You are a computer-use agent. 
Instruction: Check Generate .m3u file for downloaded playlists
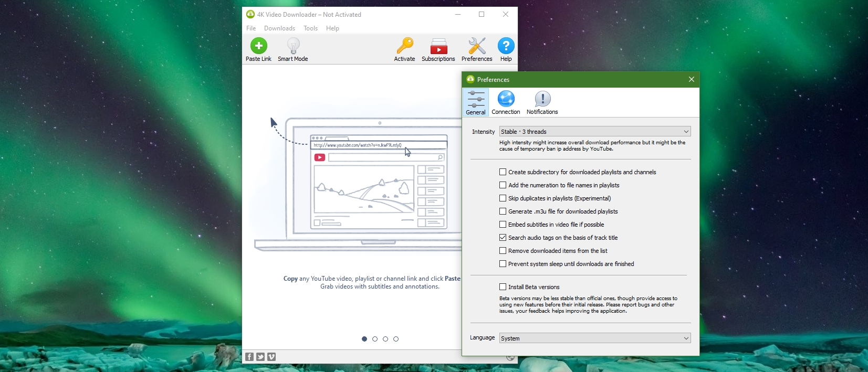click(503, 211)
